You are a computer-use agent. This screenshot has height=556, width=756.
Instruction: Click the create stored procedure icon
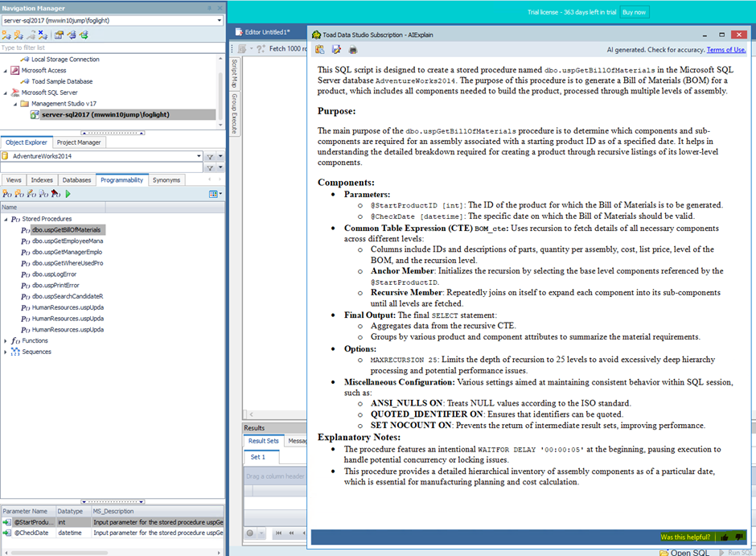click(x=6, y=194)
